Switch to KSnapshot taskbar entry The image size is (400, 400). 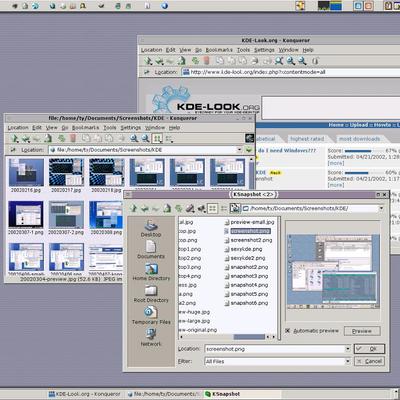point(242,394)
